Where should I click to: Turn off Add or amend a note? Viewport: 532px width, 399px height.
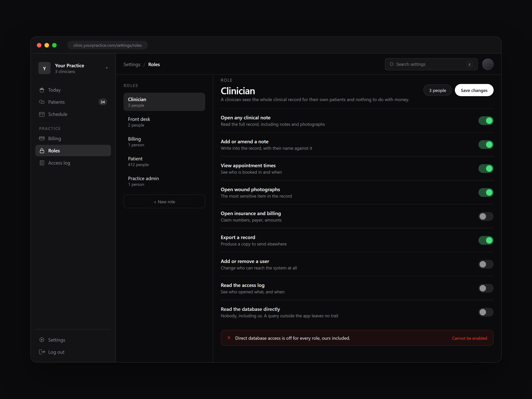pyautogui.click(x=486, y=145)
